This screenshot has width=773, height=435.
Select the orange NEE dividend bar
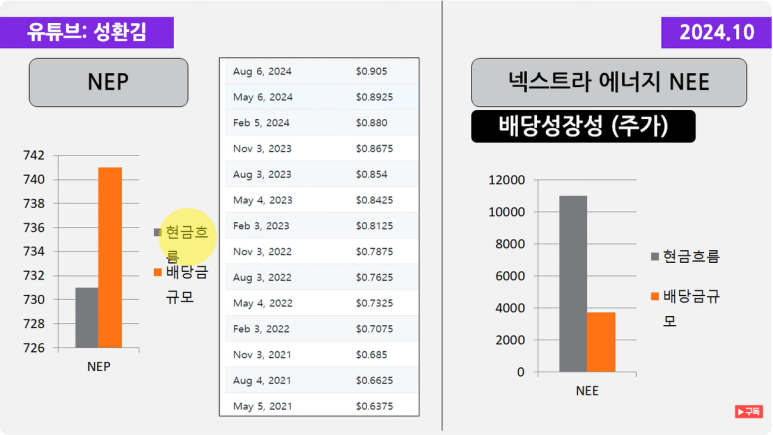pos(601,342)
